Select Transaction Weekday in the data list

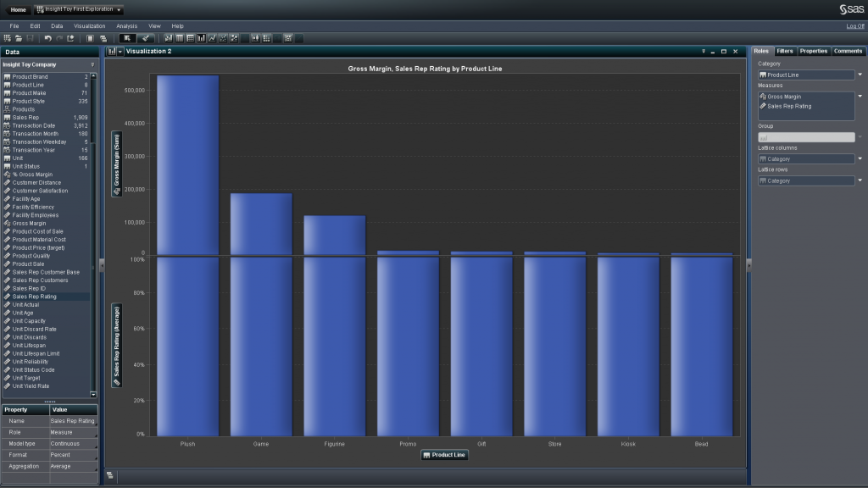pos(38,141)
